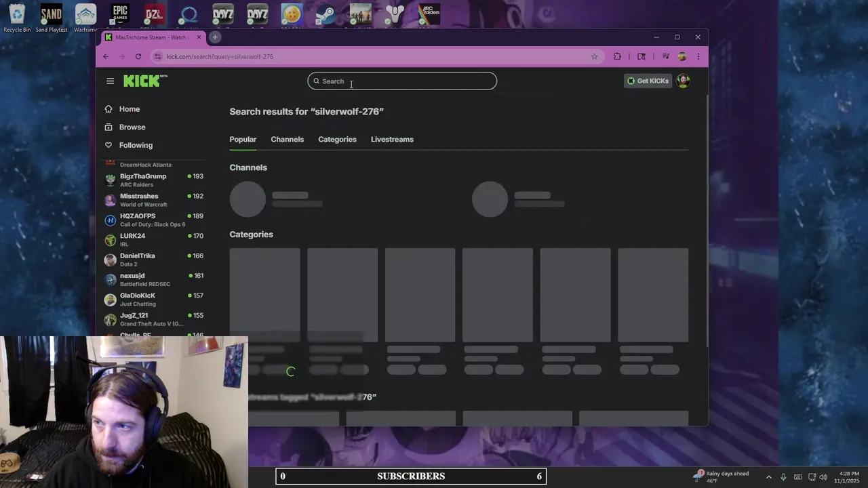Click the open-tab search icon in toolbar
Screen dimensions: 868x488
(642, 56)
